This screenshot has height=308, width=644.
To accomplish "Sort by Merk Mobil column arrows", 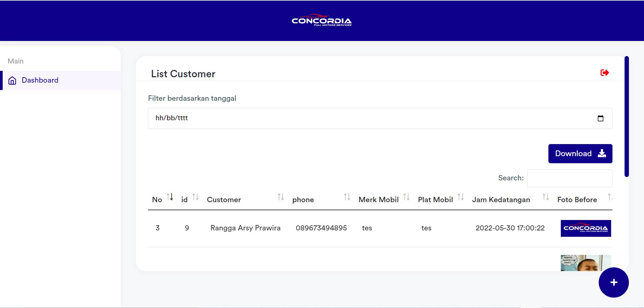I will pyautogui.click(x=406, y=197).
